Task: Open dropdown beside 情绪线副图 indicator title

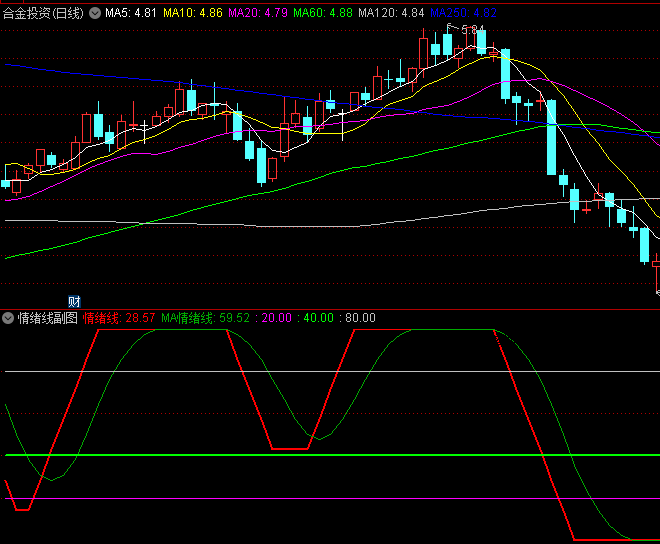Action: pos(8,318)
